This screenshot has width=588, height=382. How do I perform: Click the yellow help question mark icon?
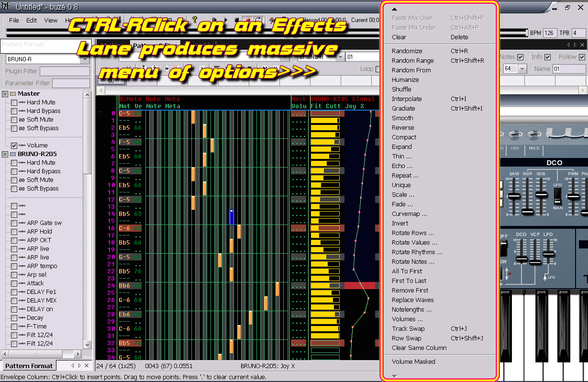195,20
